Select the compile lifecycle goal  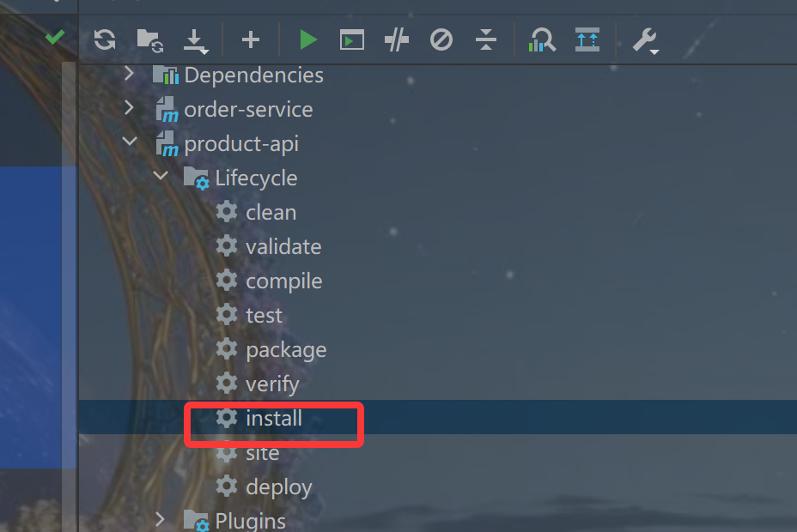284,281
